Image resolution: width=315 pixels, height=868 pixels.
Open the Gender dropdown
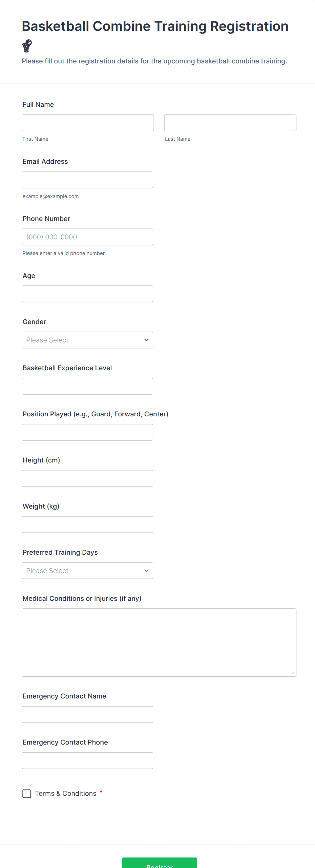pyautogui.click(x=87, y=340)
